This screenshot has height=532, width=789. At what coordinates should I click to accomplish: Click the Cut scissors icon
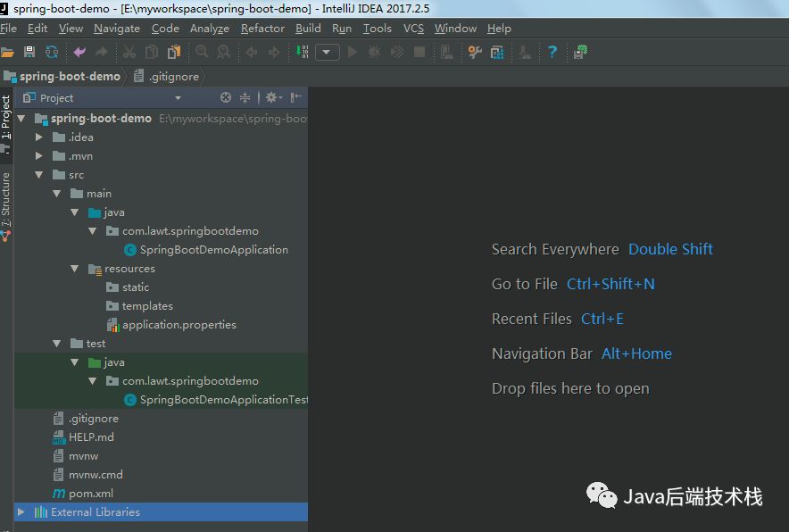pyautogui.click(x=129, y=52)
